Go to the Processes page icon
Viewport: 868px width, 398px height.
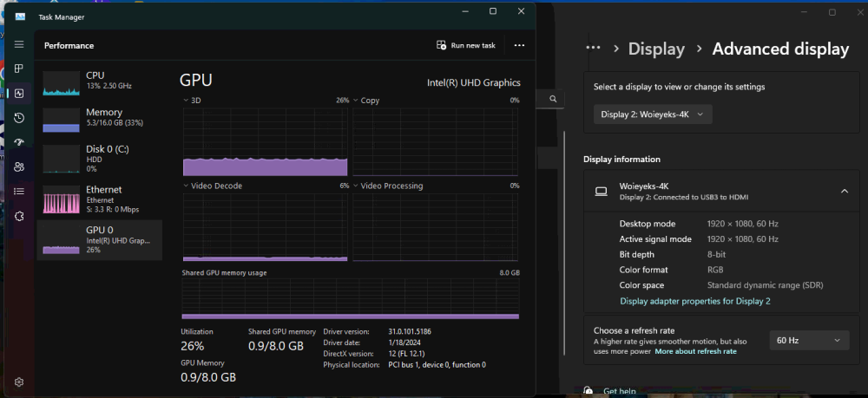tap(19, 69)
